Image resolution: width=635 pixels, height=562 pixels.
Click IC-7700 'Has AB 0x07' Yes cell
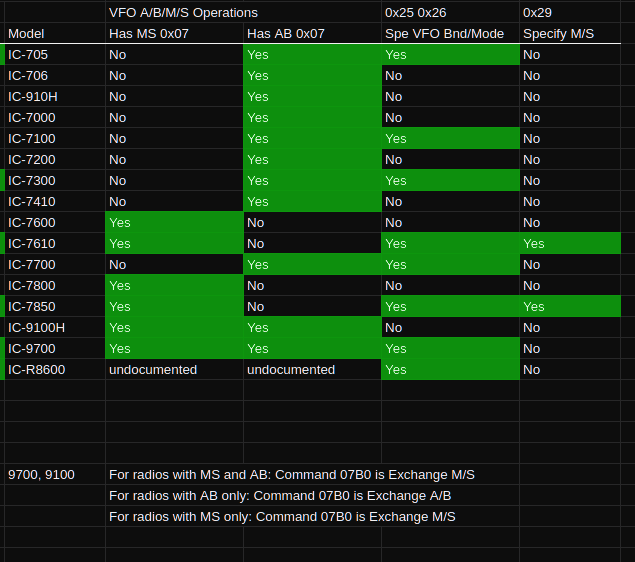click(x=312, y=265)
